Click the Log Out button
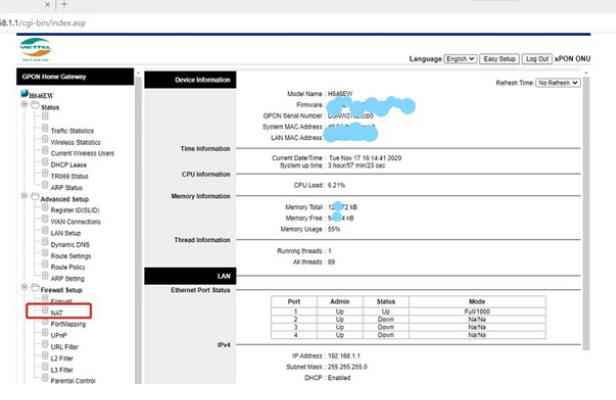 tap(538, 60)
